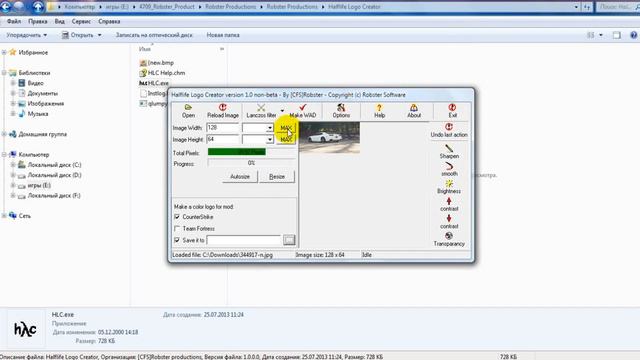Open the dropdown arrow beside Открыть
This screenshot has height=360, width=640.
pos(99,35)
